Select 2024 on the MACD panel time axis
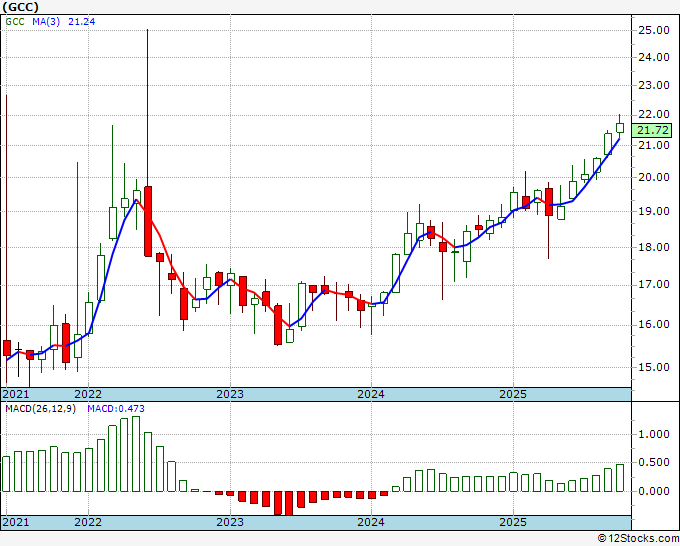This screenshot has width=680, height=546. pos(371,523)
